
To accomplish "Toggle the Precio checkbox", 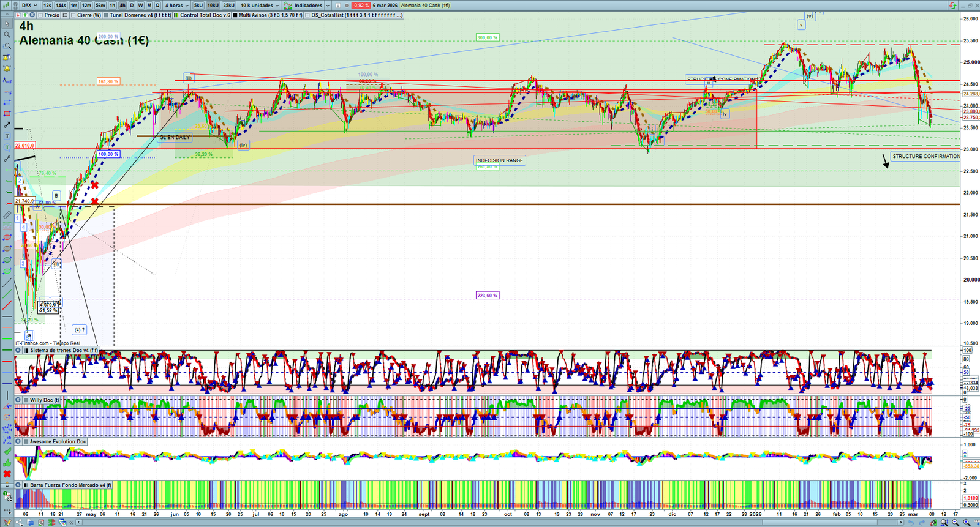I will 40,15.
